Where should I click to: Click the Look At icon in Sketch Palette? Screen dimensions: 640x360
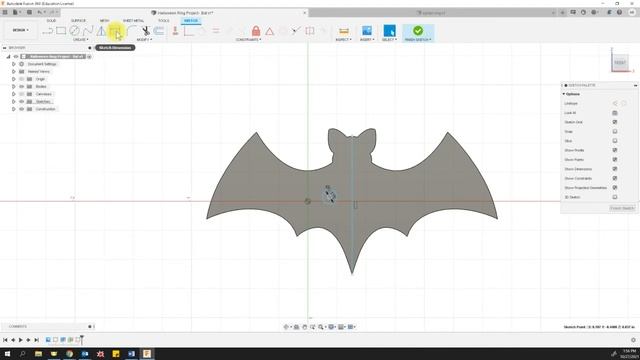pos(615,113)
